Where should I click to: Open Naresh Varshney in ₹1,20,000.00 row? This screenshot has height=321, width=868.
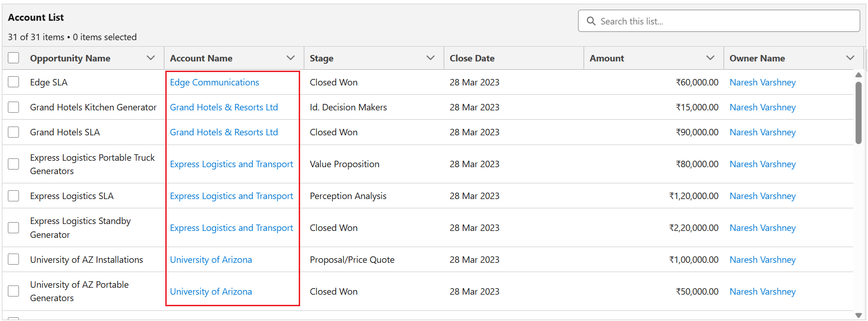click(762, 196)
